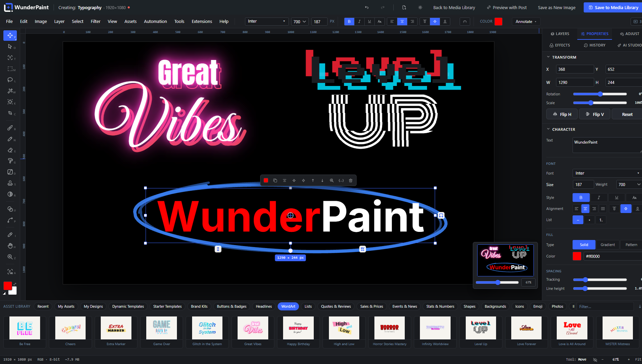Pick the Clone Stamp tool
The image size is (642, 364).
tap(10, 183)
